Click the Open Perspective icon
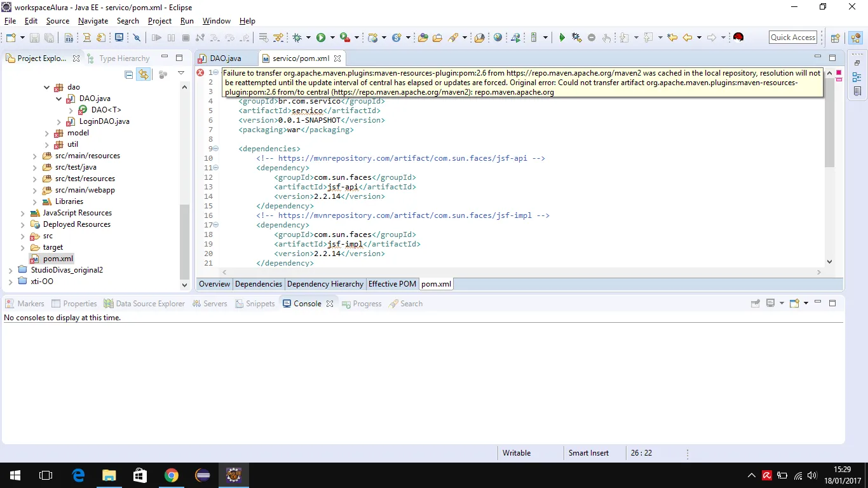The width and height of the screenshot is (868, 488). [x=836, y=38]
